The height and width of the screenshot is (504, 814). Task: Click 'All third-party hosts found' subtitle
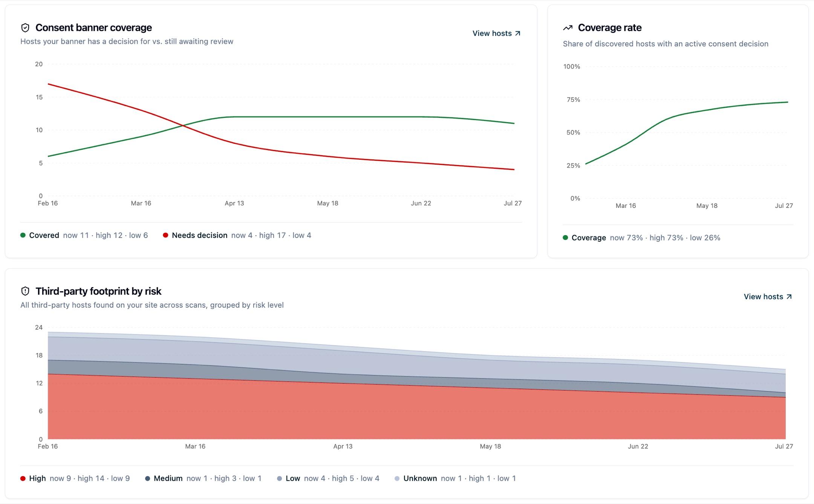coord(152,305)
